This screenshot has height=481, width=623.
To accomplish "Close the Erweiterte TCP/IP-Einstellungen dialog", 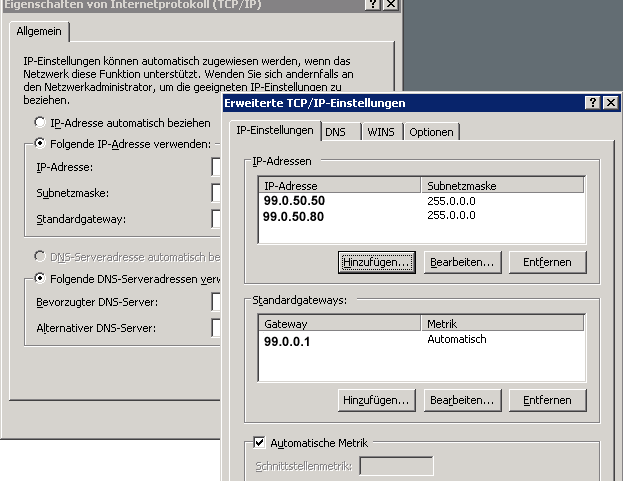I will point(611,103).
